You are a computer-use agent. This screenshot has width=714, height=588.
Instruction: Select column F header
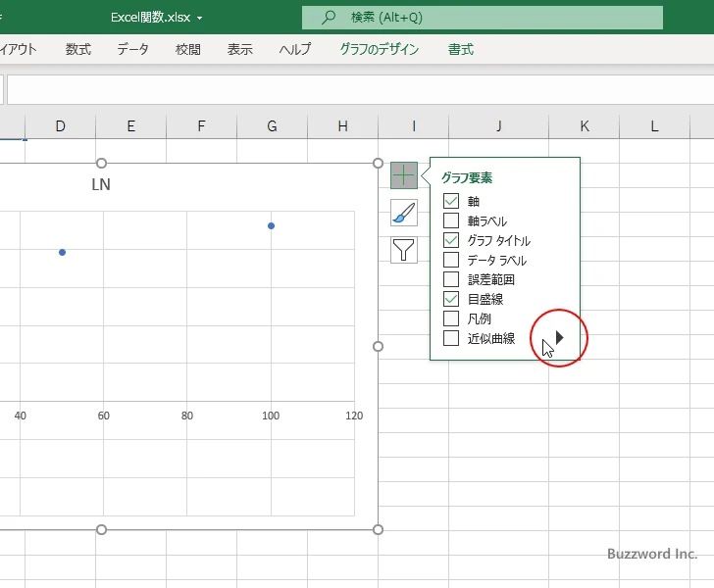[x=201, y=126]
